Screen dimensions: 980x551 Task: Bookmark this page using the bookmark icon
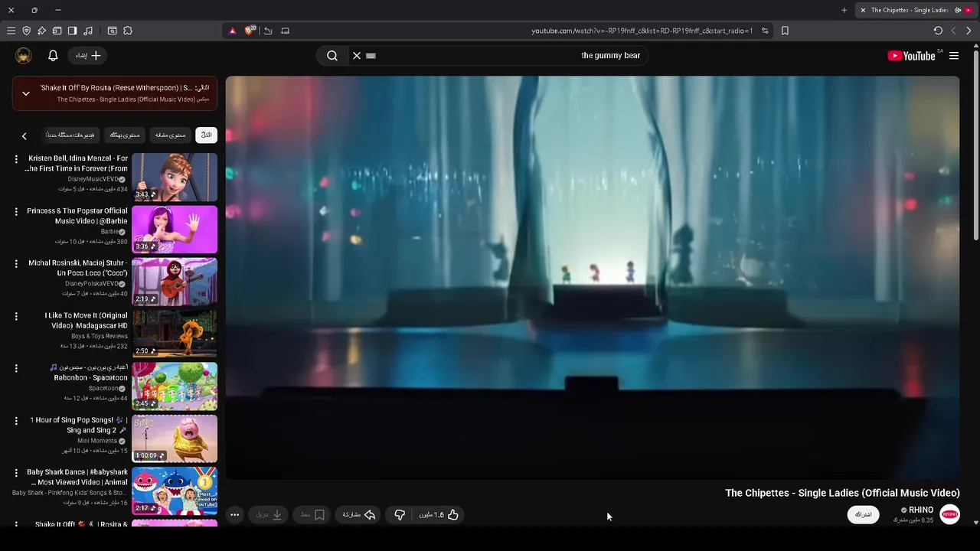click(x=785, y=31)
